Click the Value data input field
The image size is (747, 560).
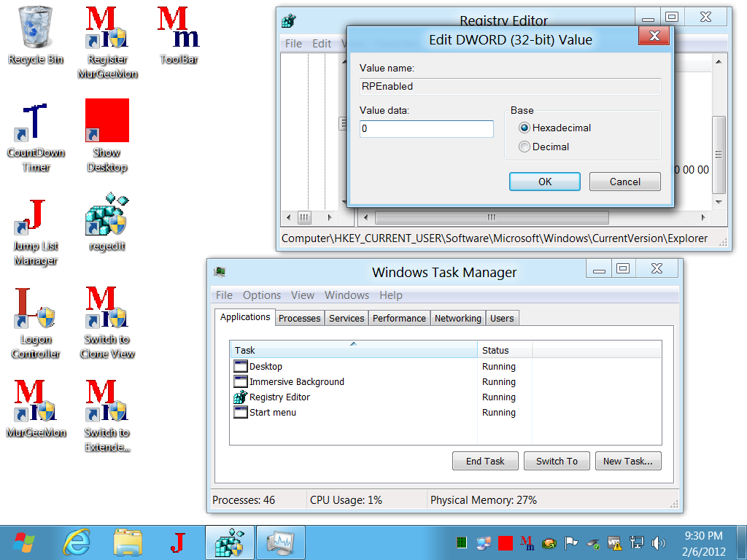pos(426,128)
